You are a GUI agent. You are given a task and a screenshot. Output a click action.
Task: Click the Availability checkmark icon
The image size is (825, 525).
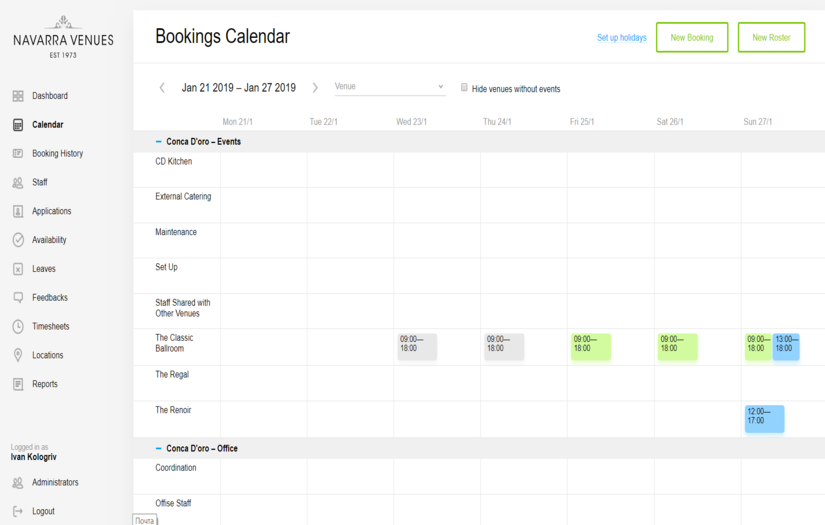coord(18,240)
